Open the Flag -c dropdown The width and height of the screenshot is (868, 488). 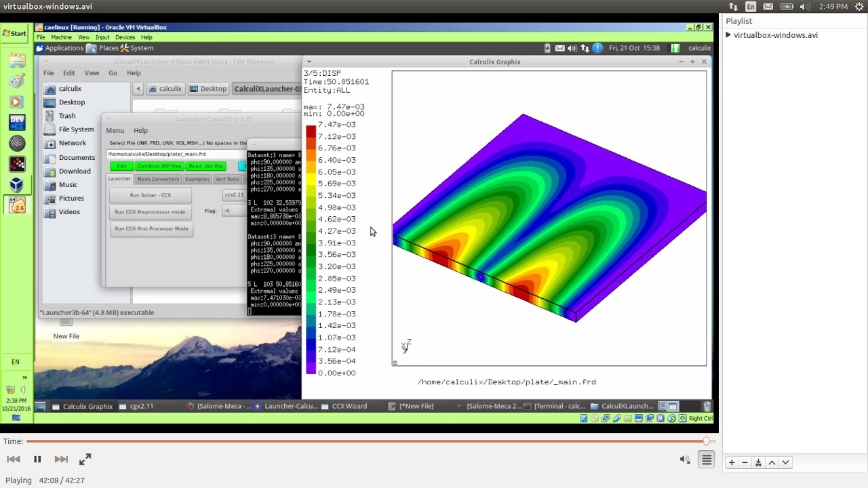coord(235,211)
